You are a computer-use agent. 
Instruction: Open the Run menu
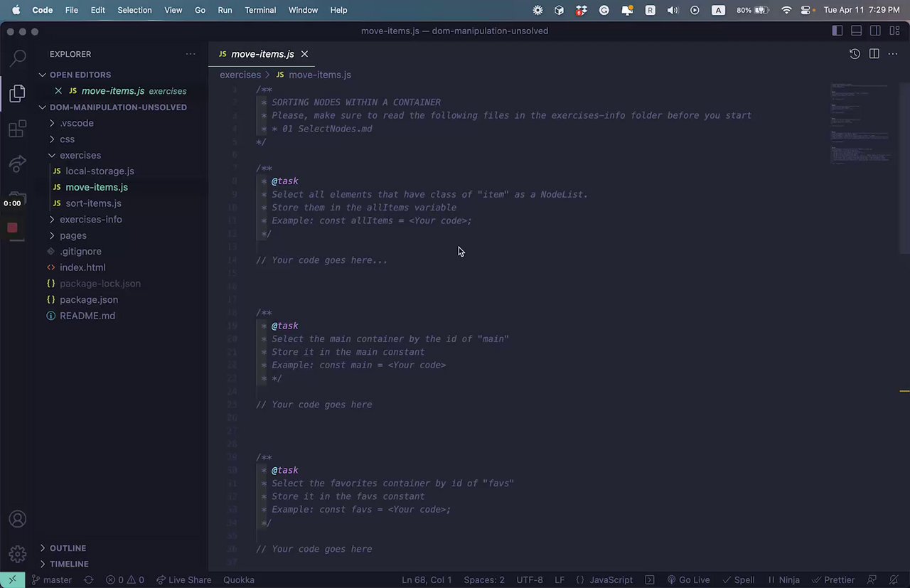(x=225, y=10)
